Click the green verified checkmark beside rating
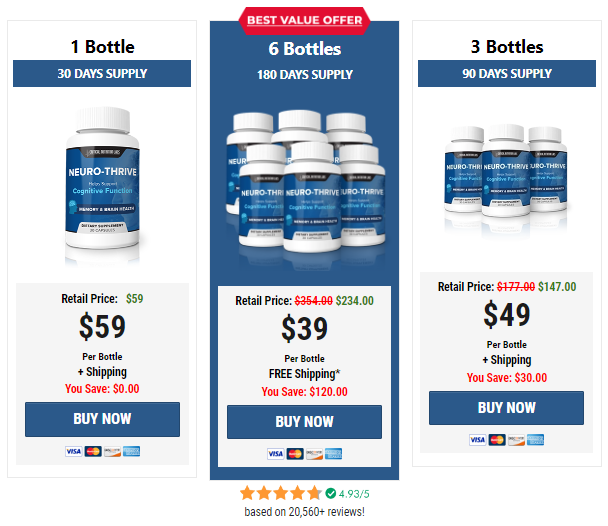Screen dimensions: 608x526 pyautogui.click(x=330, y=493)
